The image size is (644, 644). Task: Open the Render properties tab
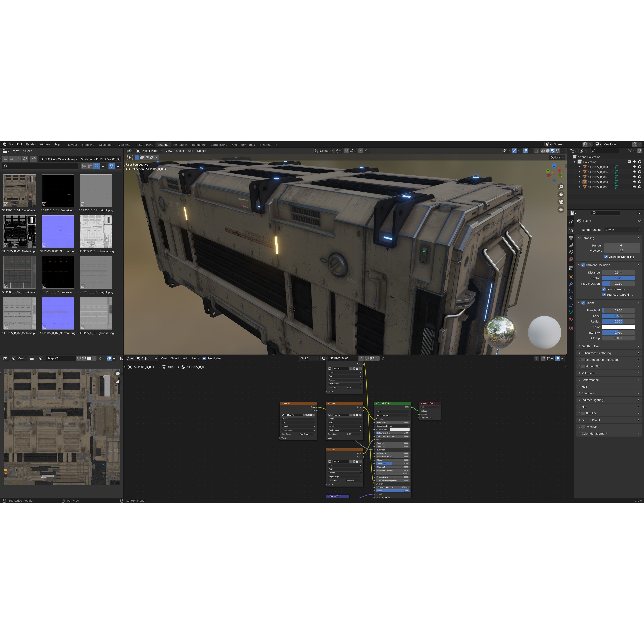pos(571,230)
